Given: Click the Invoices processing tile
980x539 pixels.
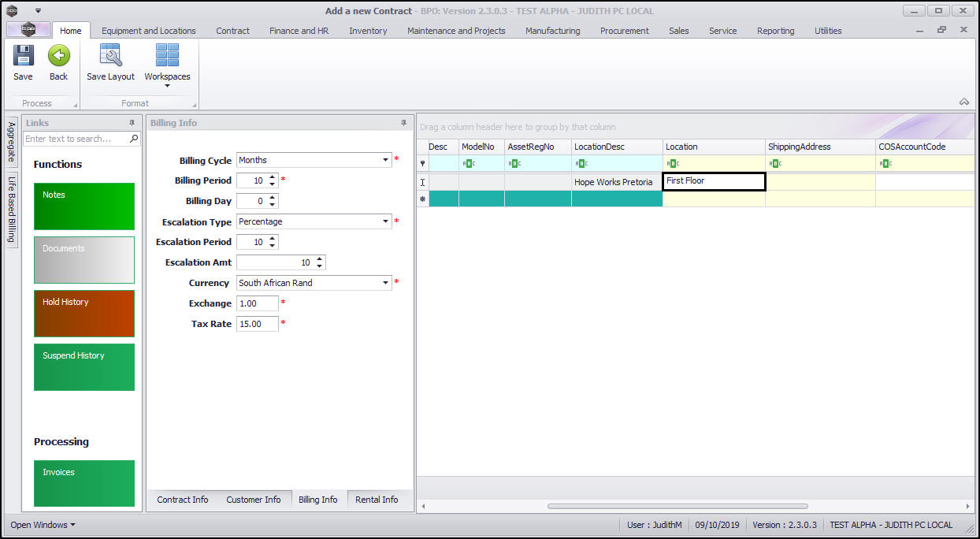Looking at the screenshot, I should coord(84,484).
